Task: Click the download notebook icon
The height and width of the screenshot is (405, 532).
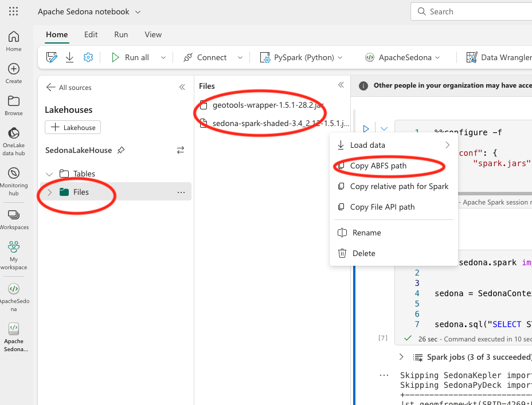Action: tap(68, 57)
